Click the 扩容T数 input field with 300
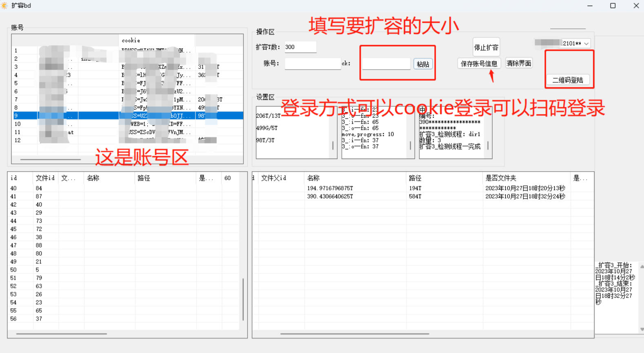Image resolution: width=644 pixels, height=353 pixels. click(x=300, y=47)
